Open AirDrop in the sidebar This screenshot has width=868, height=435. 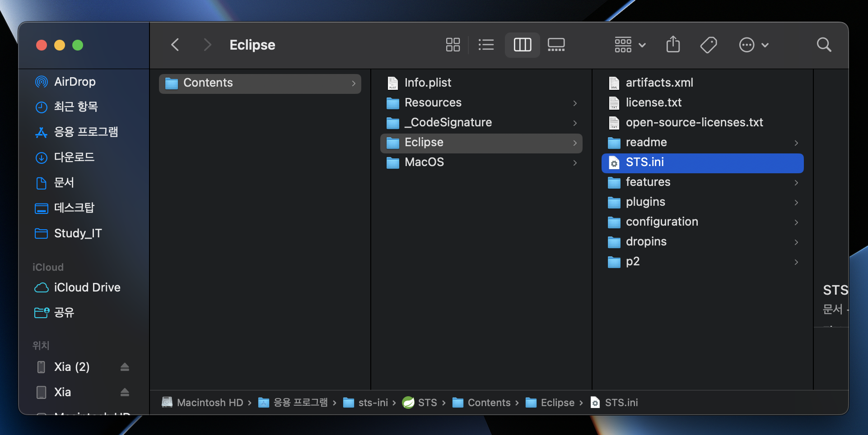75,82
